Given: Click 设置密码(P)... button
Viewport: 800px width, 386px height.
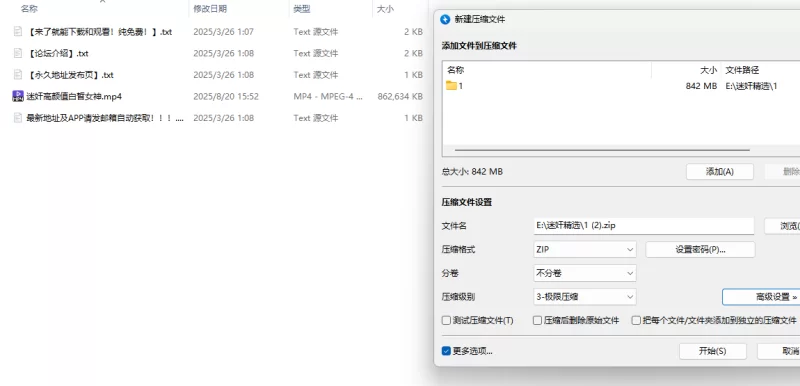Looking at the screenshot, I should (700, 249).
